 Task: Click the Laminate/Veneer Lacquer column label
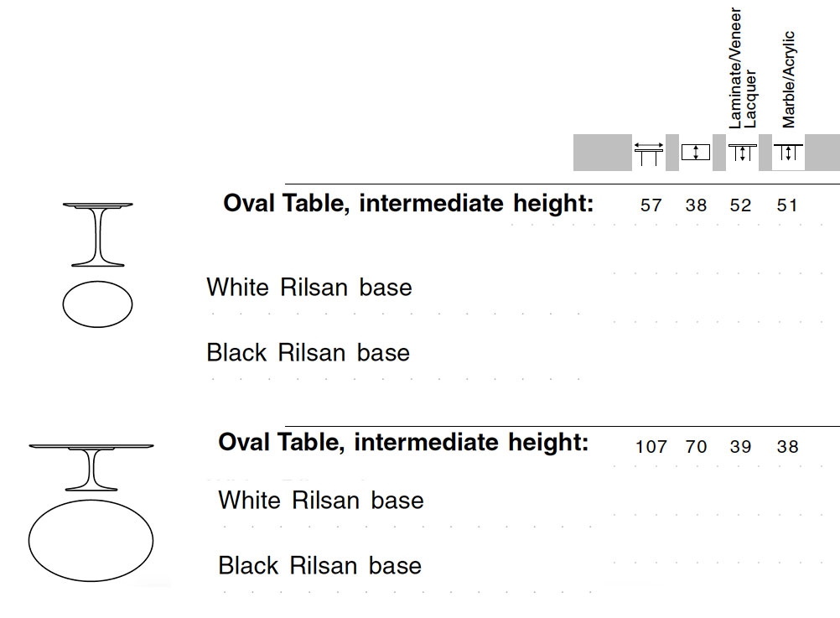(743, 68)
